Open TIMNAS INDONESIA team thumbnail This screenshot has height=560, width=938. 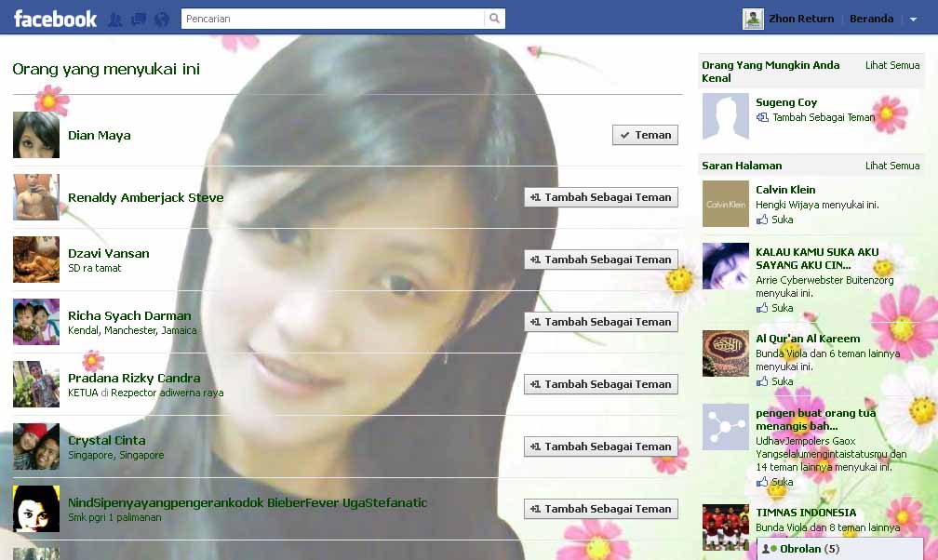(725, 527)
